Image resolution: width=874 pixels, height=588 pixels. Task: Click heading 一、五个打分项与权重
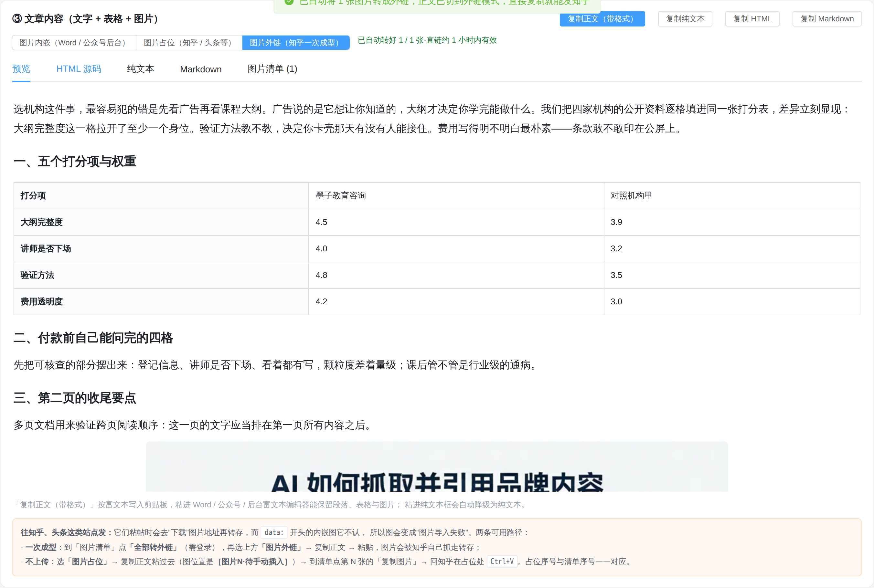(x=75, y=161)
